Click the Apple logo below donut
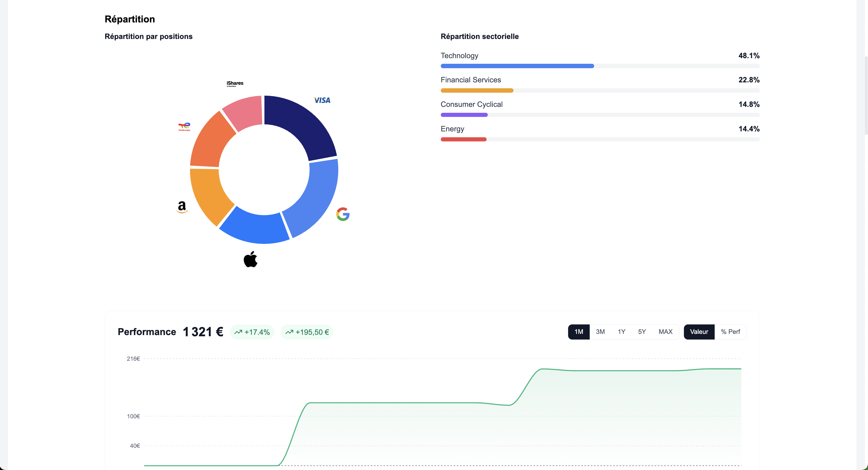Image resolution: width=868 pixels, height=470 pixels. pos(250,259)
